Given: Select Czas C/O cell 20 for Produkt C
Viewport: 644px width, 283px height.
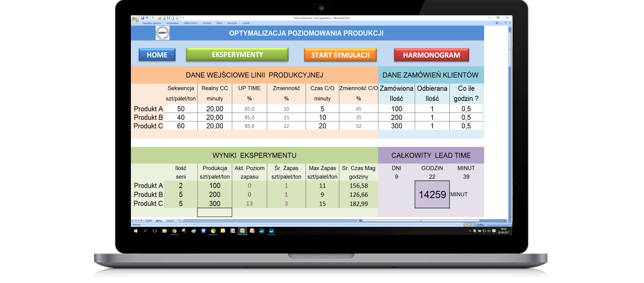Looking at the screenshot, I should point(322,126).
